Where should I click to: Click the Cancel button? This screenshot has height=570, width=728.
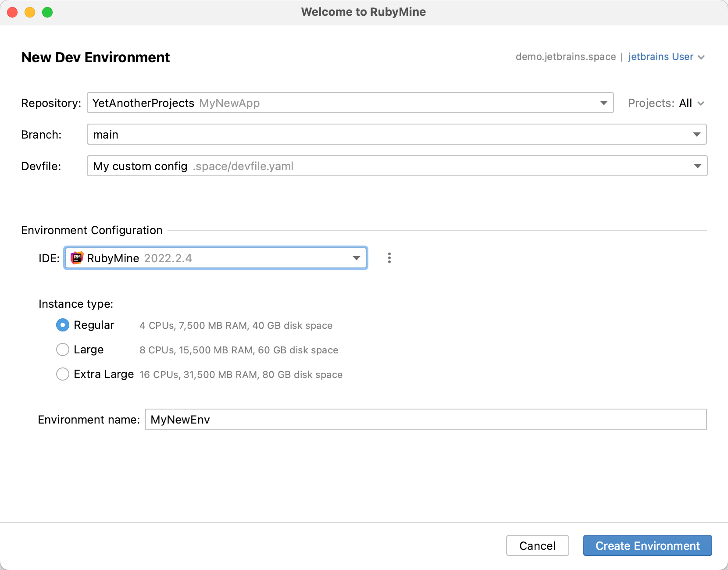click(537, 545)
